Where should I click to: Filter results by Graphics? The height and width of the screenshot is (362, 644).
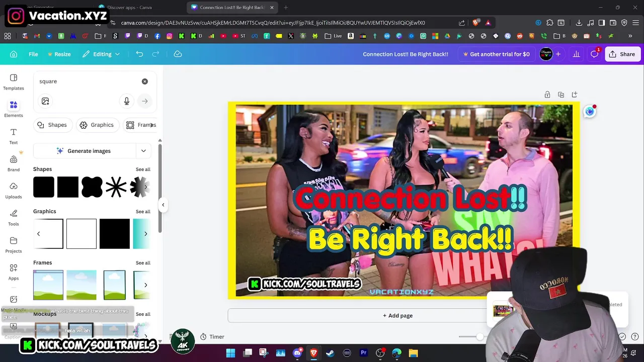coord(97,125)
